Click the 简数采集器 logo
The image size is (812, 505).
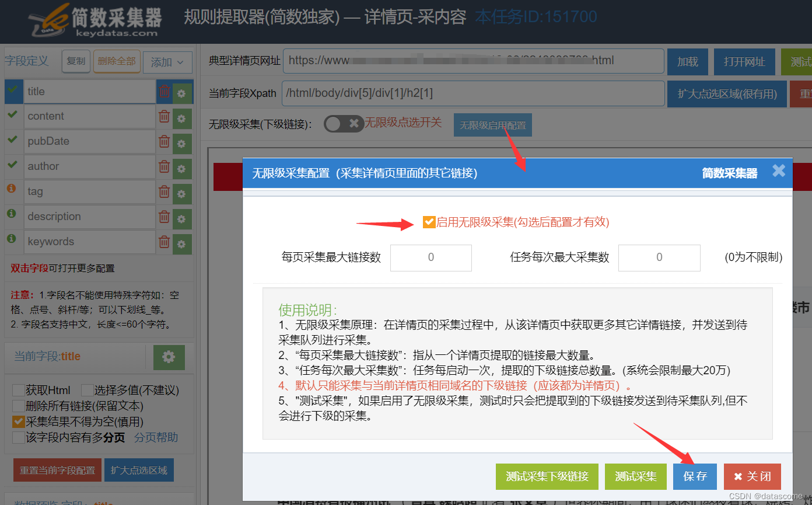(x=94, y=22)
